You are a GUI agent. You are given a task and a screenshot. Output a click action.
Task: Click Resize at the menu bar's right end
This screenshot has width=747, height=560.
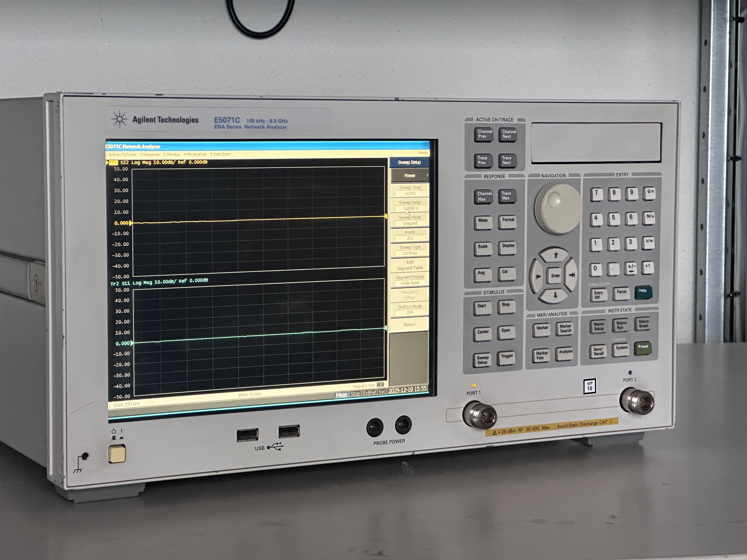[x=423, y=153]
